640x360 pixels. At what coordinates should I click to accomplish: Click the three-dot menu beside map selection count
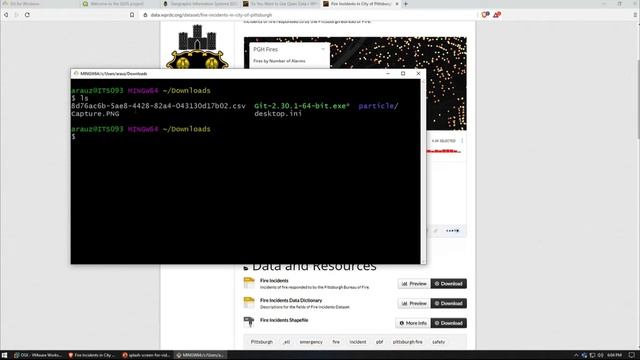[x=462, y=141]
